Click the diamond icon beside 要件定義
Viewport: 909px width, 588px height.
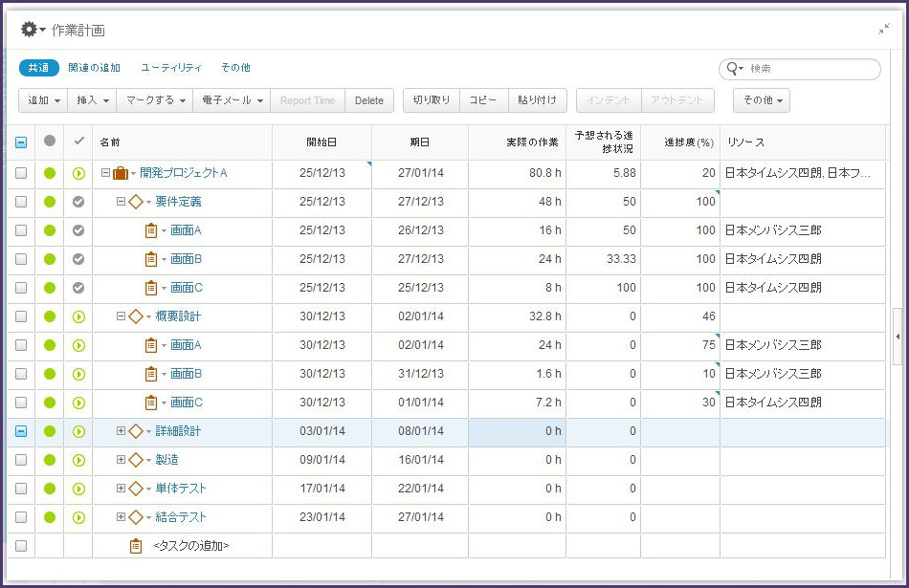(136, 202)
